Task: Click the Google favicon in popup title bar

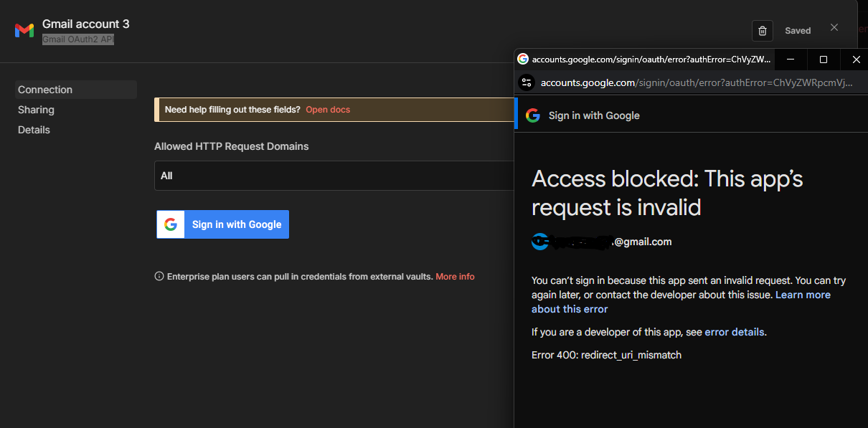Action: coord(523,59)
